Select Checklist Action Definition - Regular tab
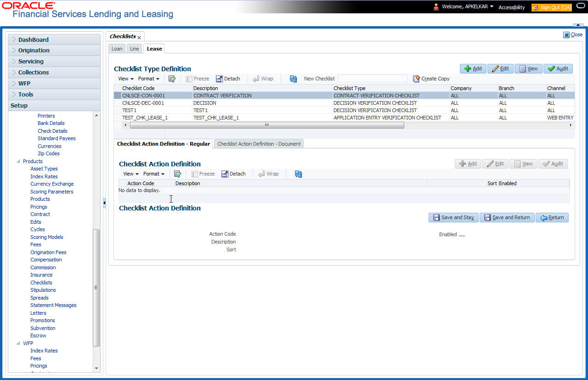The width and height of the screenshot is (588, 380). pos(164,144)
